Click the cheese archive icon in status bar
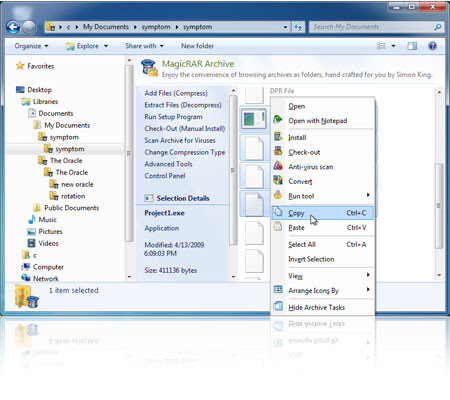 [x=27, y=296]
